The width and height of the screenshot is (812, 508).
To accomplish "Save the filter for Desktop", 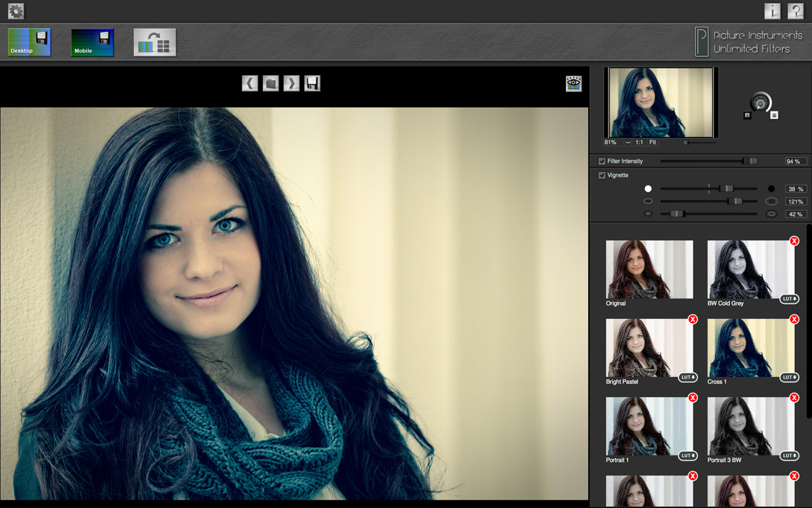I will pos(29,43).
